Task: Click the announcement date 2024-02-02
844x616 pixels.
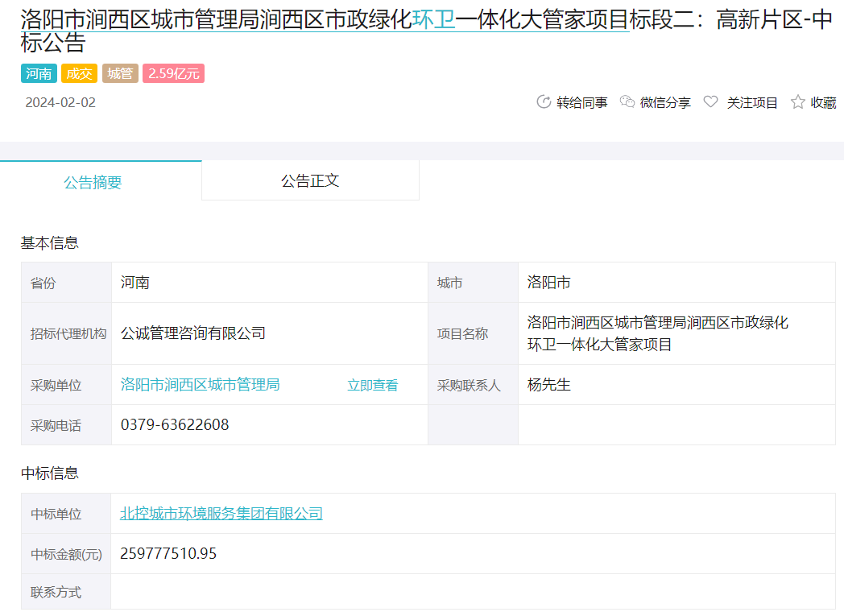Action: [x=60, y=103]
